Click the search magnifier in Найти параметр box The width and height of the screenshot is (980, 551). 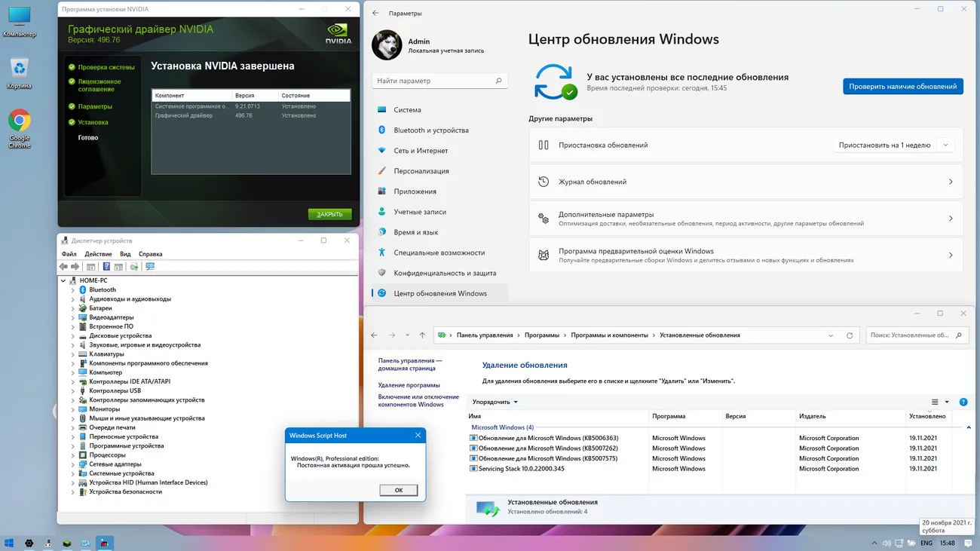498,81
